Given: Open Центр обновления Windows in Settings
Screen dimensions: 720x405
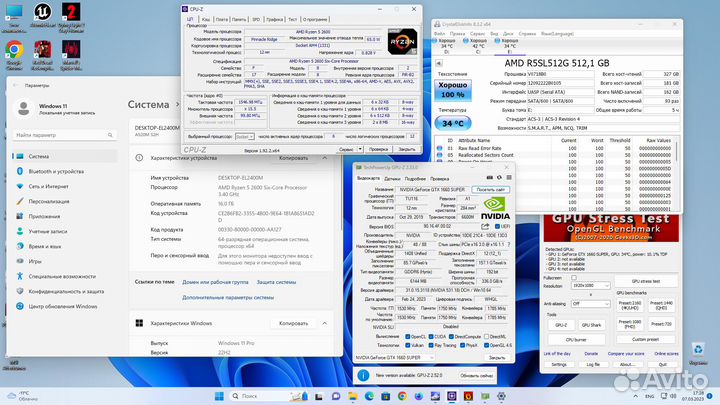Looking at the screenshot, I should point(64,306).
